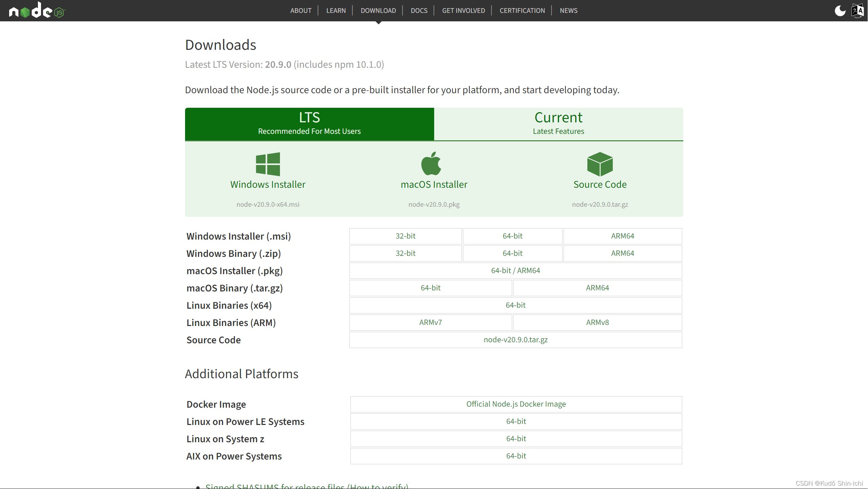Click the Apple macOS icon

tap(431, 164)
